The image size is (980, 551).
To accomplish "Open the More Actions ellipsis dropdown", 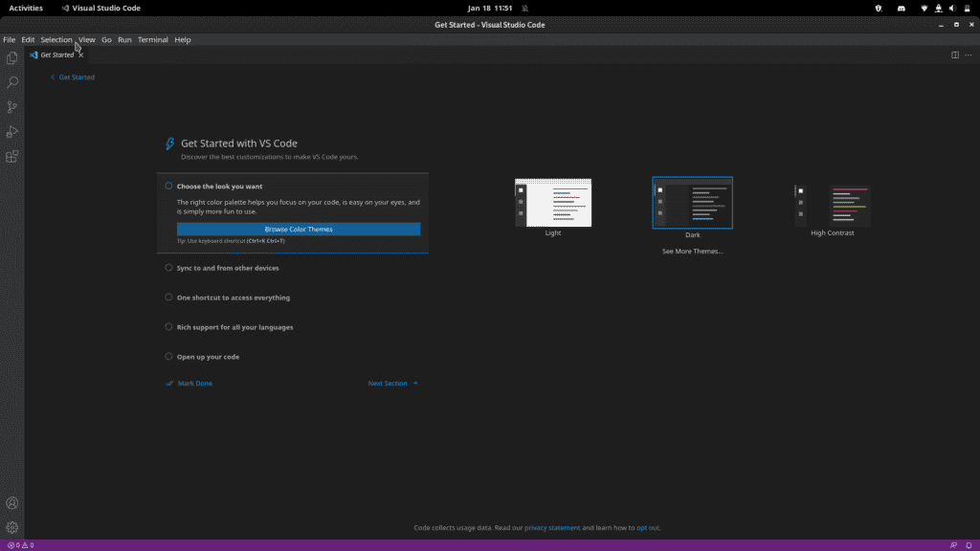I will tap(969, 55).
